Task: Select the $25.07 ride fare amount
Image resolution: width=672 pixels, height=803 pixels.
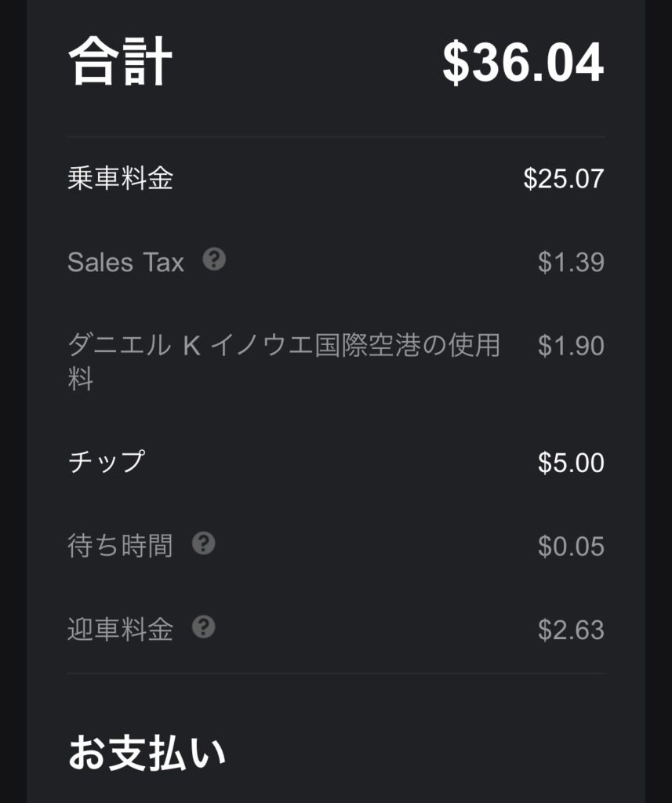Action: 564,179
